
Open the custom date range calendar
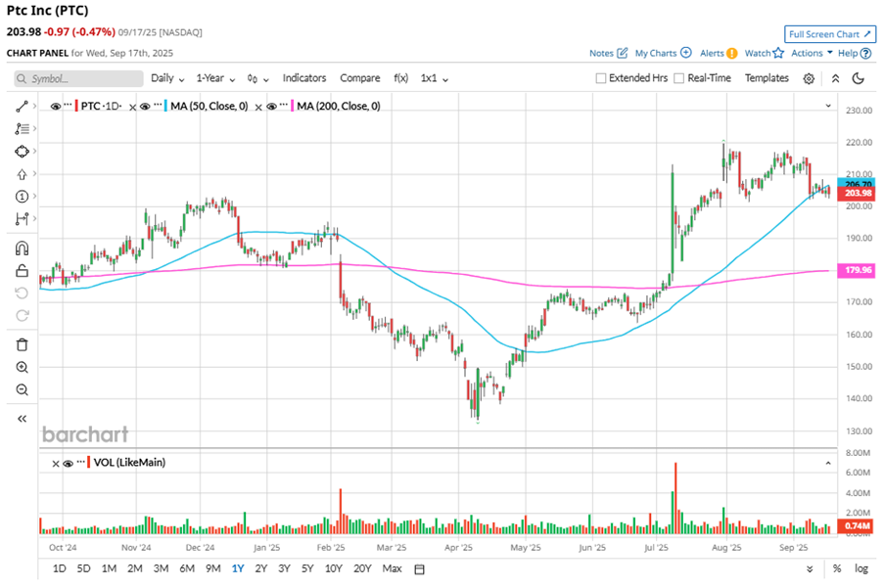[x=419, y=569]
